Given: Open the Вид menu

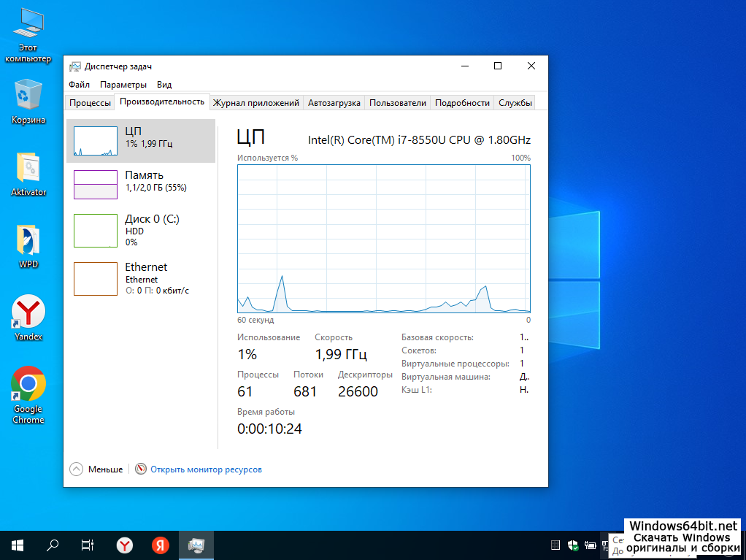Looking at the screenshot, I should pos(164,85).
